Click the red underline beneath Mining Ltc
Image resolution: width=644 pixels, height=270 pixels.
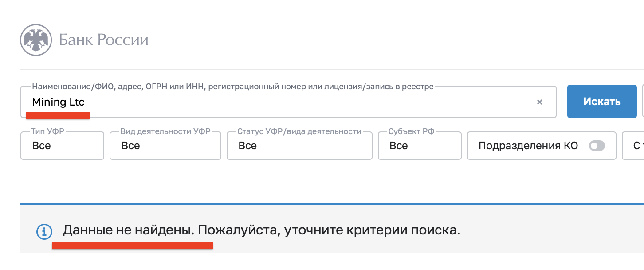coord(58,115)
